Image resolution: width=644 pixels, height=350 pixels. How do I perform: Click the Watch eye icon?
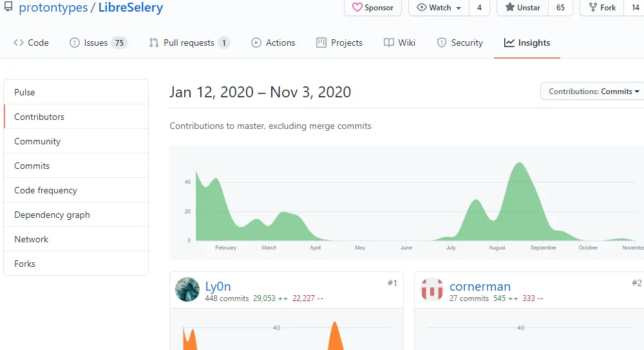click(421, 7)
